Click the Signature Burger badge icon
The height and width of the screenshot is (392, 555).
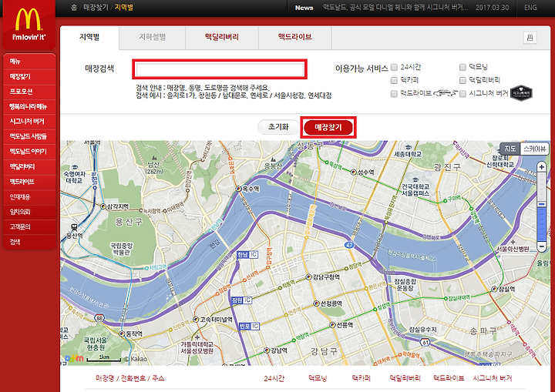pyautogui.click(x=521, y=93)
